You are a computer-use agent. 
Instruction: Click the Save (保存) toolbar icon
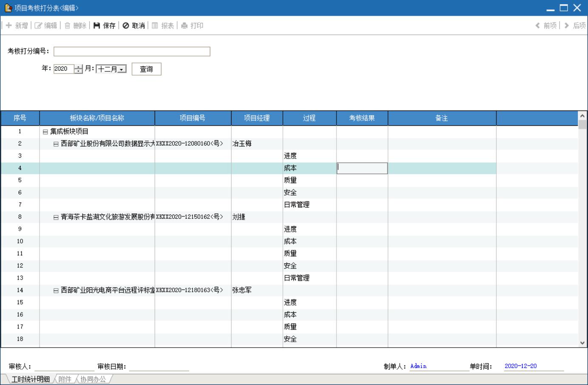pyautogui.click(x=97, y=25)
